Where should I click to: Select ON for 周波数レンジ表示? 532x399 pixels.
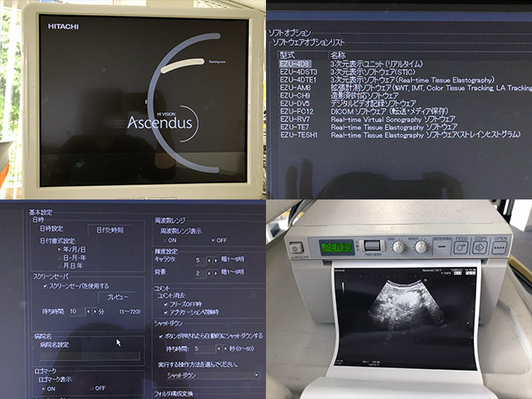coord(170,240)
